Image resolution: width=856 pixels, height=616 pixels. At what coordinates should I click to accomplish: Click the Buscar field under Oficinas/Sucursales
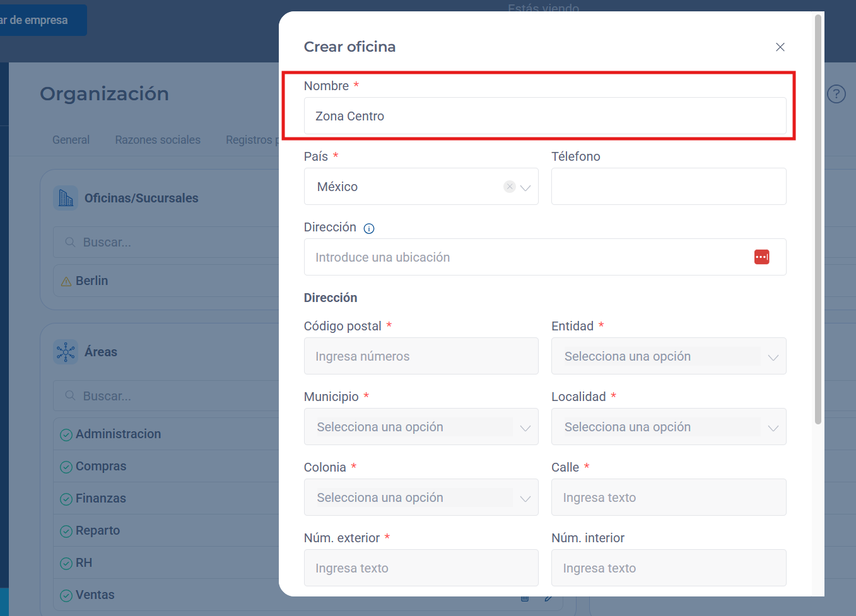[x=167, y=242]
